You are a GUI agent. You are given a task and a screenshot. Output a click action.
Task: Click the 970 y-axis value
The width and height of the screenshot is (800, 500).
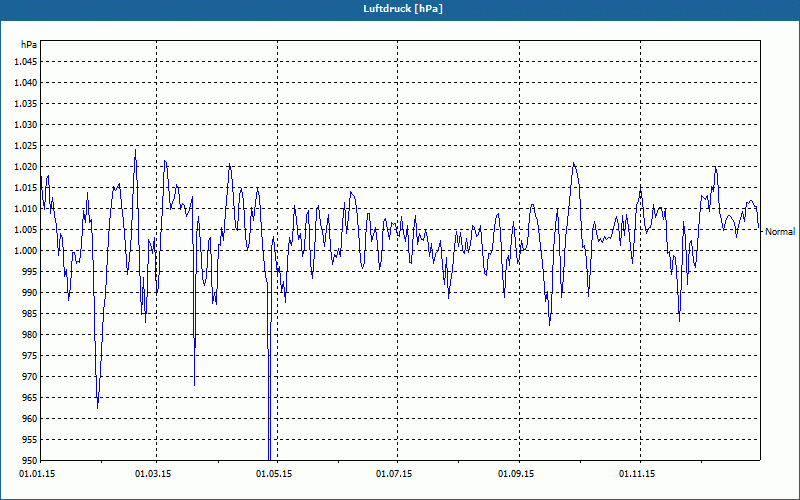30,377
